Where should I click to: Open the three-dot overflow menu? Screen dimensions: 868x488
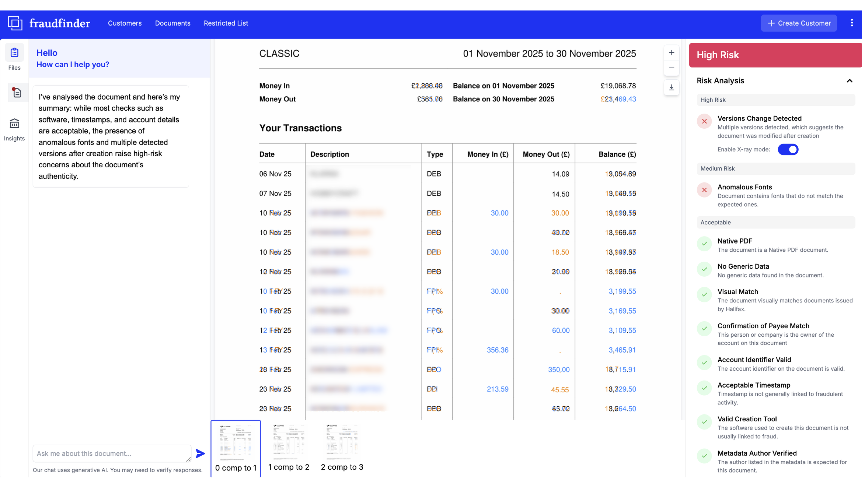pos(852,23)
